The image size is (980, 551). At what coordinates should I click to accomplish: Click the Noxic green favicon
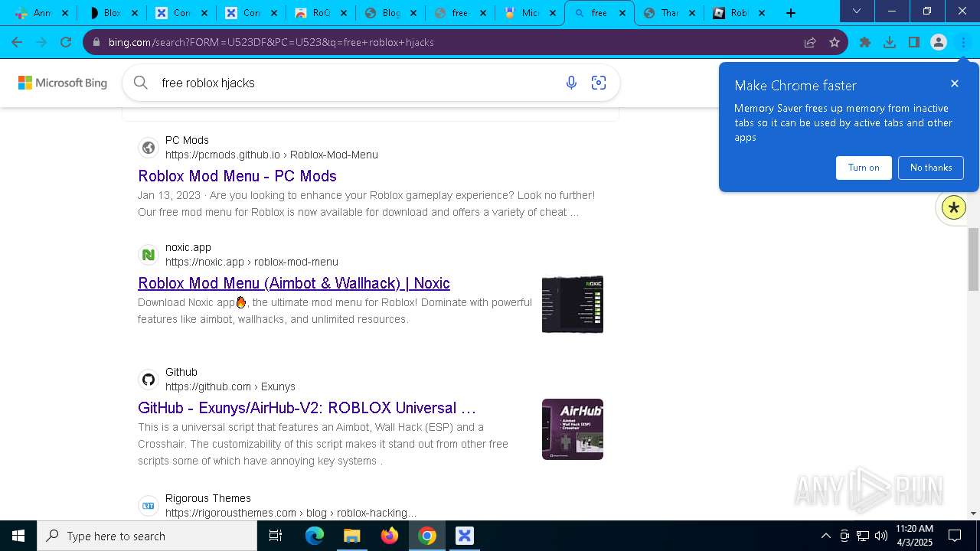149,255
